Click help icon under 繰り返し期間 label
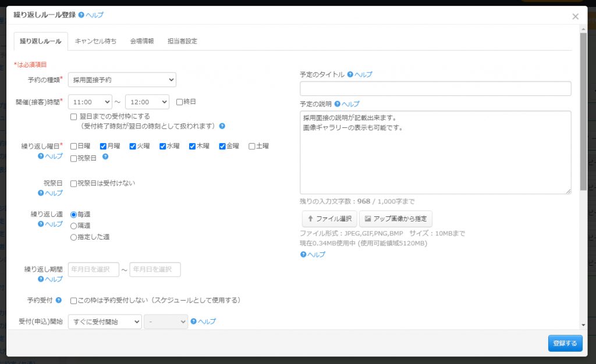This screenshot has width=596, height=364. click(x=41, y=279)
